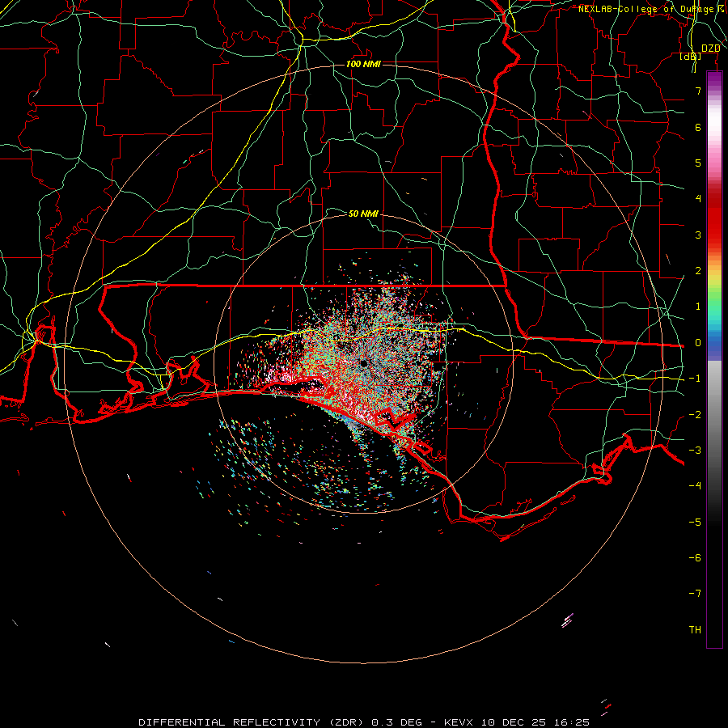The height and width of the screenshot is (728, 728).
Task: Click the DZD product label
Action: (710, 49)
